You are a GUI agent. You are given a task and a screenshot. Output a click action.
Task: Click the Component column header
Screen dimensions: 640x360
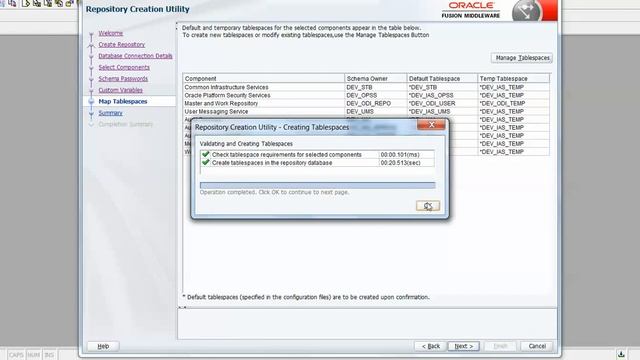click(264, 78)
